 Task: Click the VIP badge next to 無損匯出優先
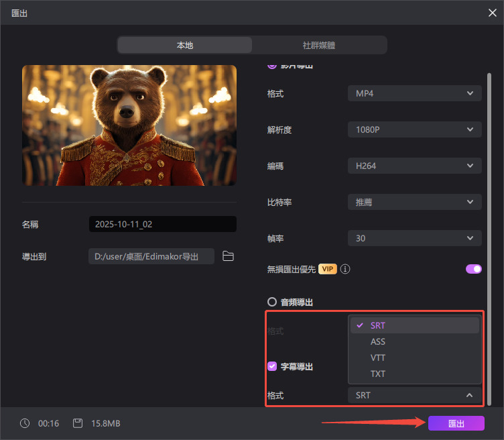coord(327,269)
